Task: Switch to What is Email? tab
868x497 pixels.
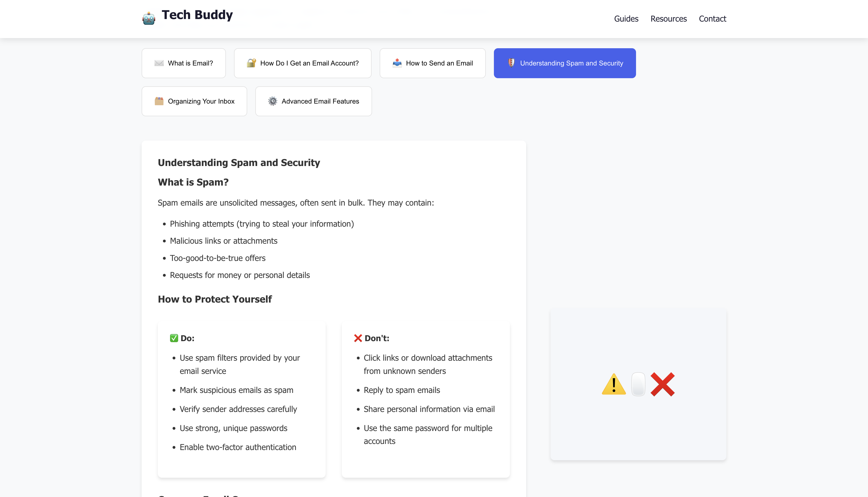Action: 190,63
